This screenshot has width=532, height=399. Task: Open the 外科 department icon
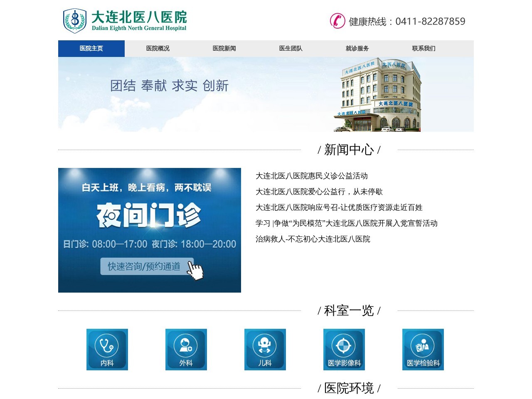pyautogui.click(x=186, y=349)
